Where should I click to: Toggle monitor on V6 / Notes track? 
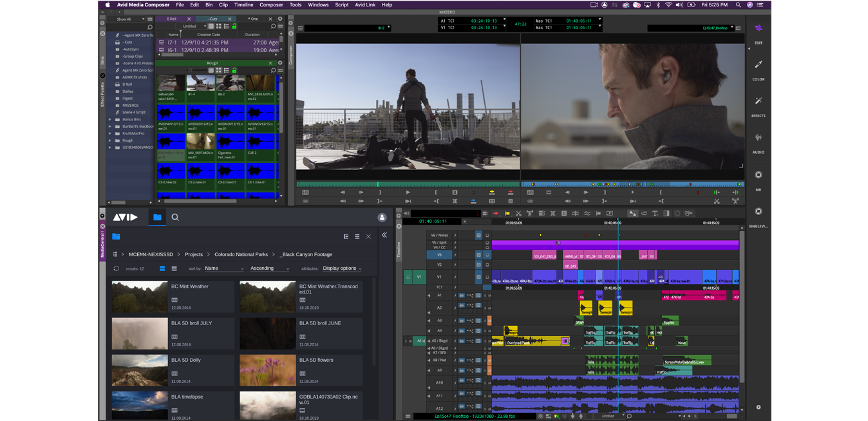(478, 236)
